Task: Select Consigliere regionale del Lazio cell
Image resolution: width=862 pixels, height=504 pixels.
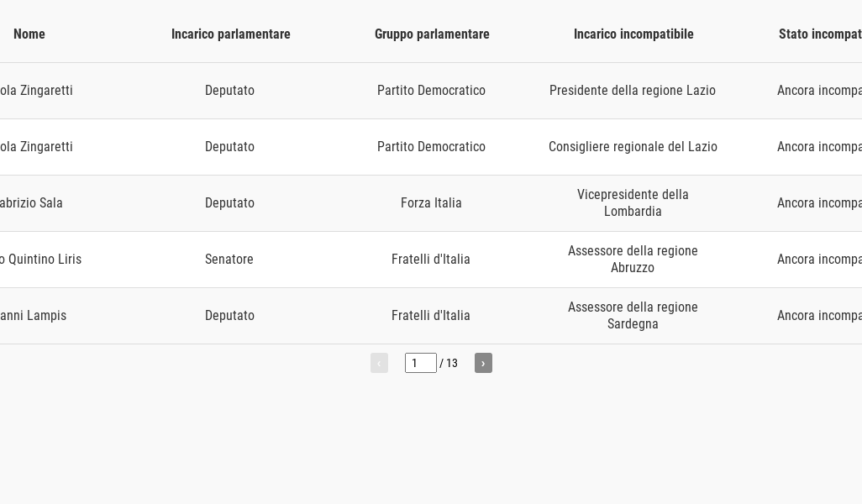Action: [633, 147]
